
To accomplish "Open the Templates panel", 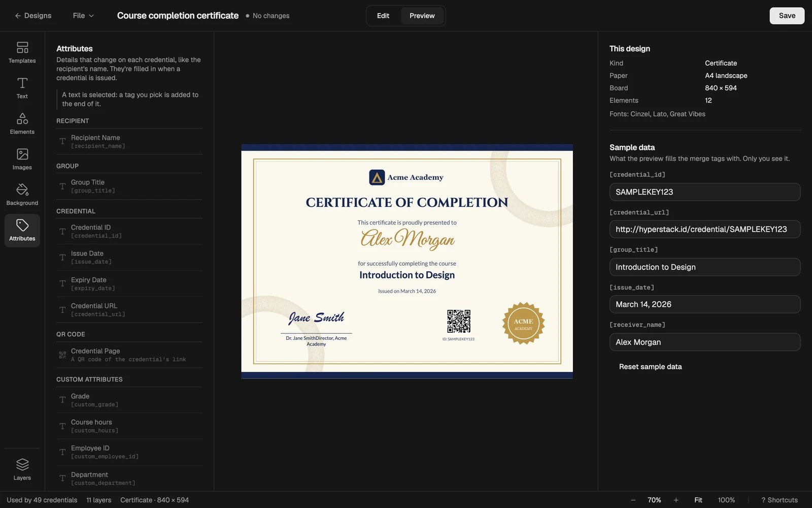I will pos(22,52).
